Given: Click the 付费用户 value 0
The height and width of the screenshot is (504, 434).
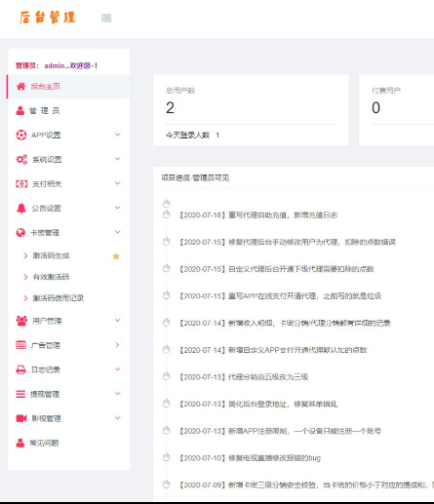Looking at the screenshot, I should point(375,108).
